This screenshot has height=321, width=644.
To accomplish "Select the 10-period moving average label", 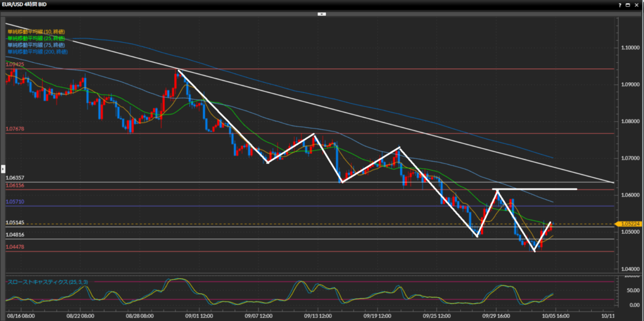I will coord(35,31).
